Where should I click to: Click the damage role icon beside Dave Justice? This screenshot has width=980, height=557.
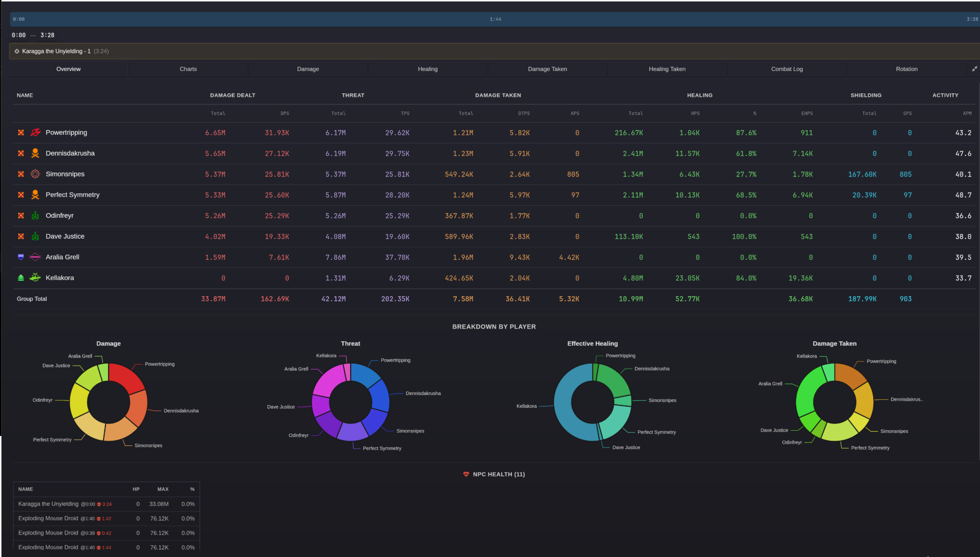[21, 236]
